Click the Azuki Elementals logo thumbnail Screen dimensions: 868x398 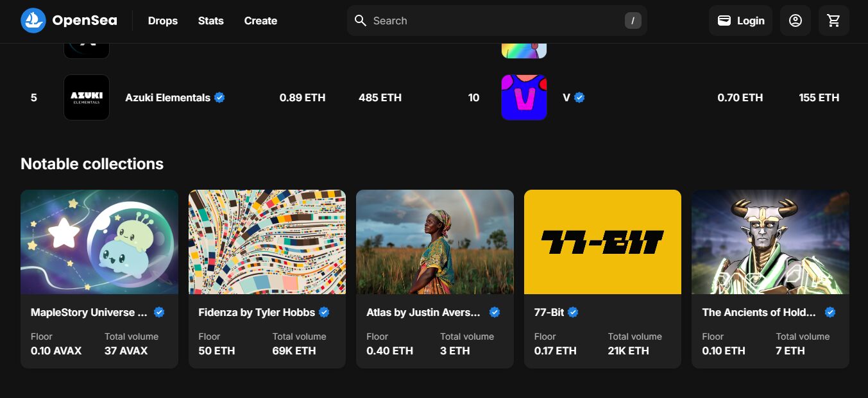[x=87, y=97]
